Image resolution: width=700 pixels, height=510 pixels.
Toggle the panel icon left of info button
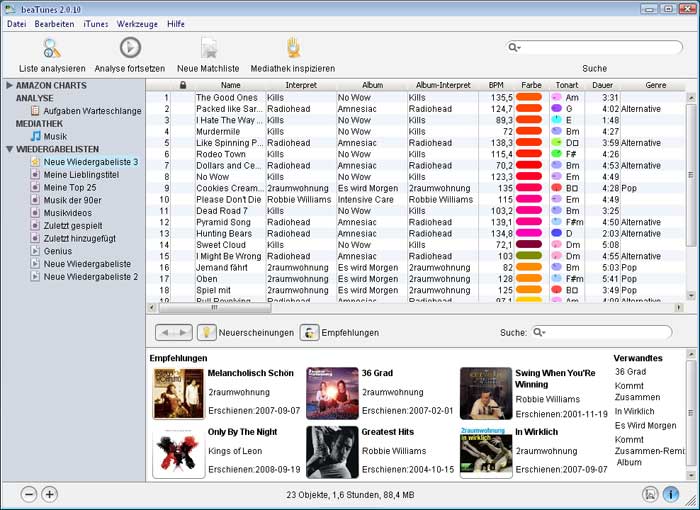[x=650, y=494]
